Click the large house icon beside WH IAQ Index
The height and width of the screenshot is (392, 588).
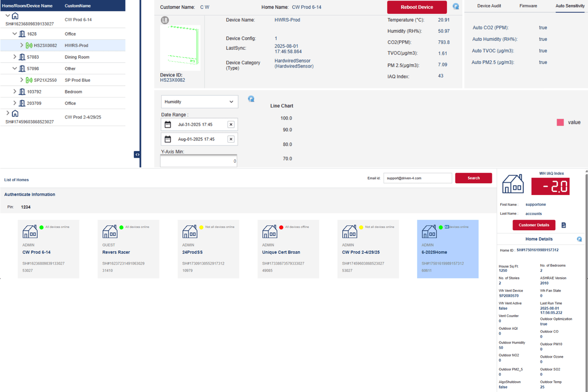514,185
